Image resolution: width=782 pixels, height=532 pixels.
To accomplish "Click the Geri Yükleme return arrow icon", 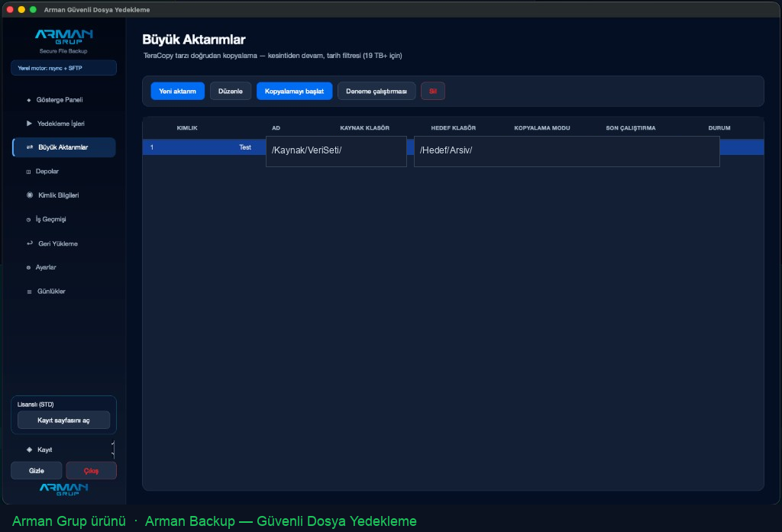I will pos(30,243).
